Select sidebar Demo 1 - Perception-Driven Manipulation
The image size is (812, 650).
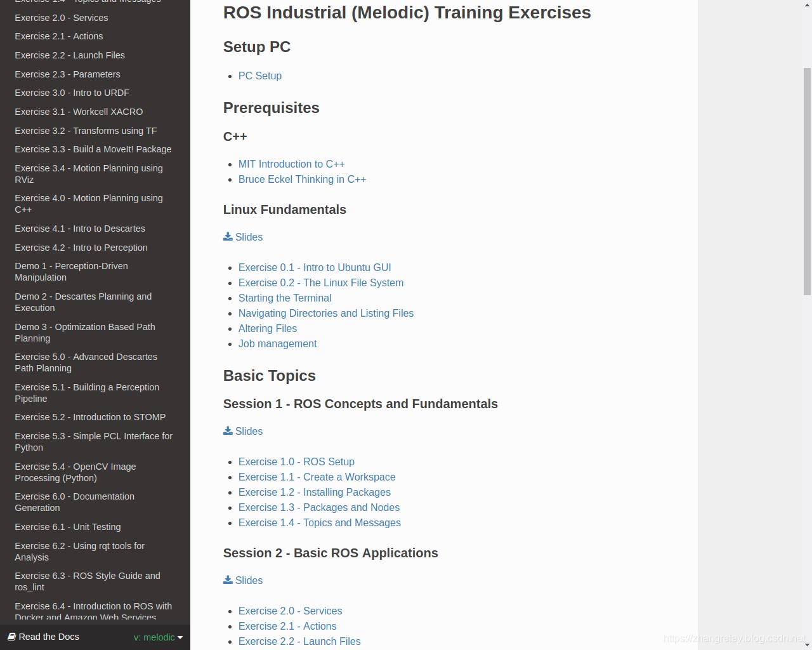pyautogui.click(x=95, y=272)
